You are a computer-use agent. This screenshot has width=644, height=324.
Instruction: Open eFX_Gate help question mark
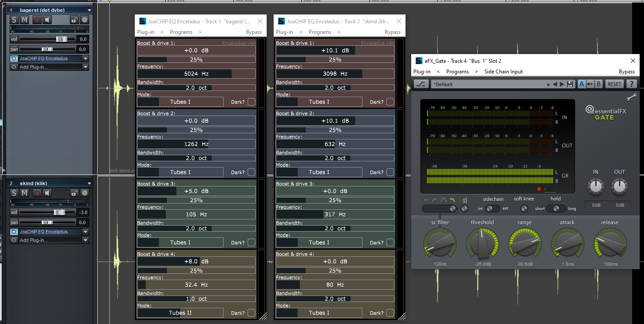[632, 84]
